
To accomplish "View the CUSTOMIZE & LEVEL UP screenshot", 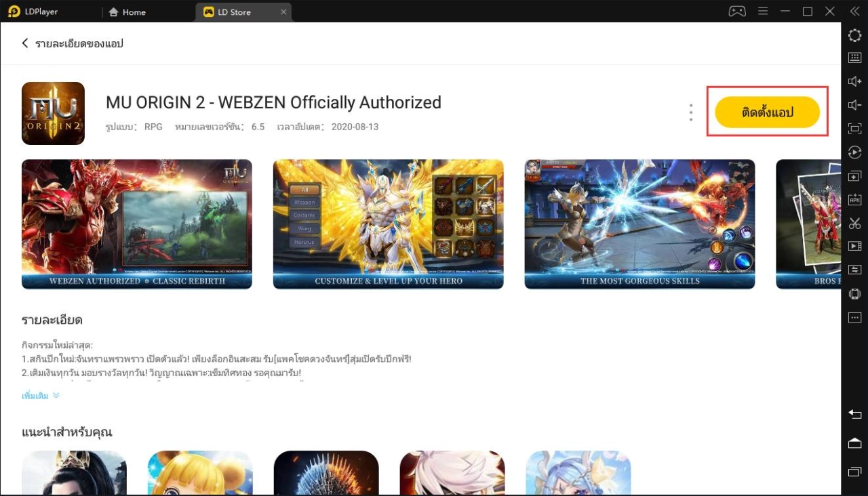I will 388,224.
